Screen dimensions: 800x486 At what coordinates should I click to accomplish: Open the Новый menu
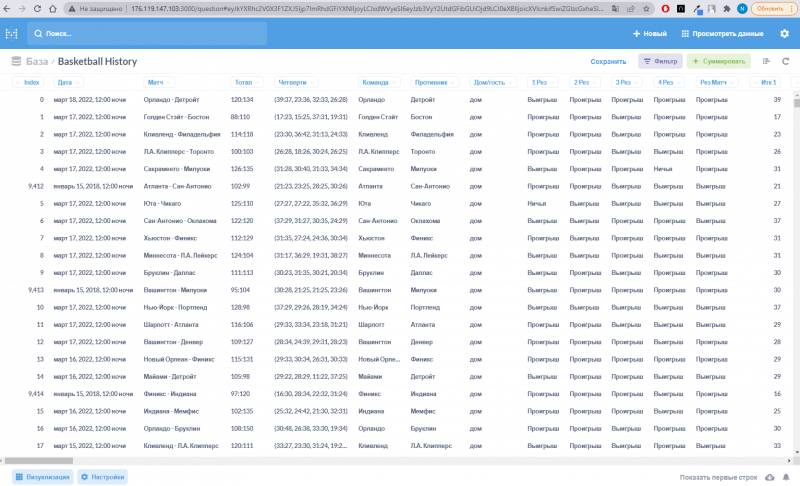coord(649,33)
